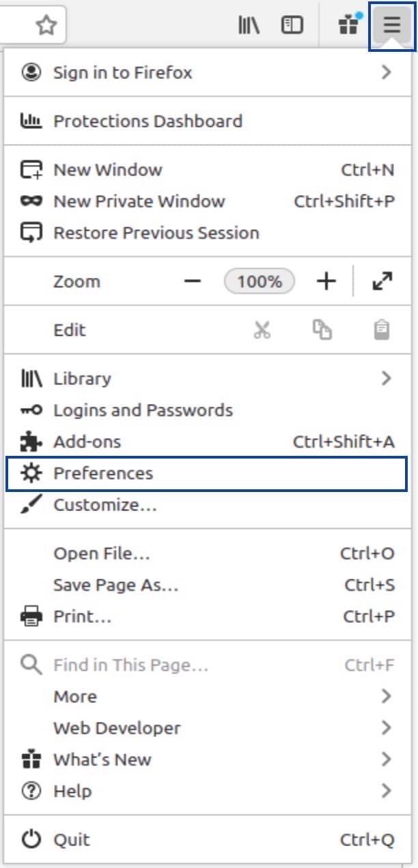Copy using the copy icon in Edit row
Image resolution: width=418 pixels, height=868 pixels.
[322, 330]
